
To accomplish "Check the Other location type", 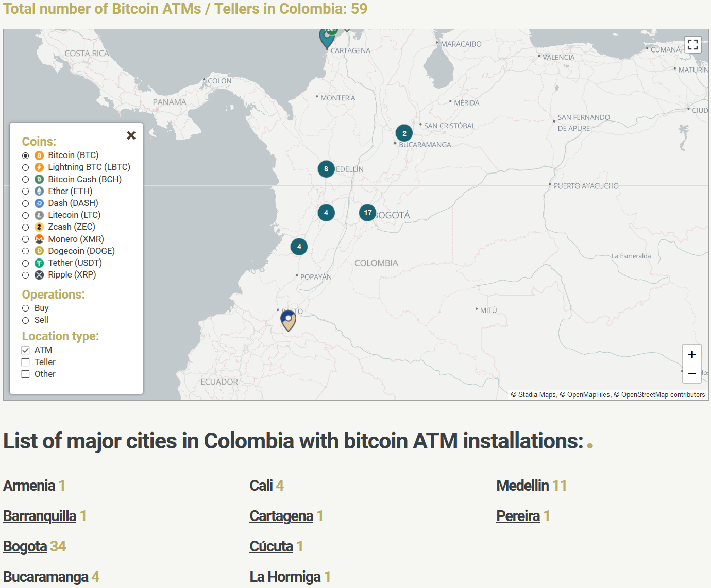I will 25,374.
